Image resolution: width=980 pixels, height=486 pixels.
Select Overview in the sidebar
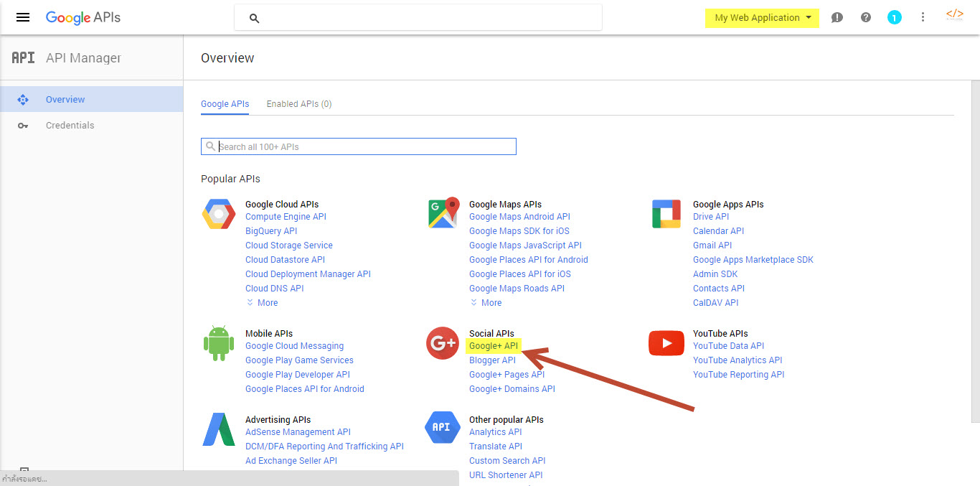point(91,99)
